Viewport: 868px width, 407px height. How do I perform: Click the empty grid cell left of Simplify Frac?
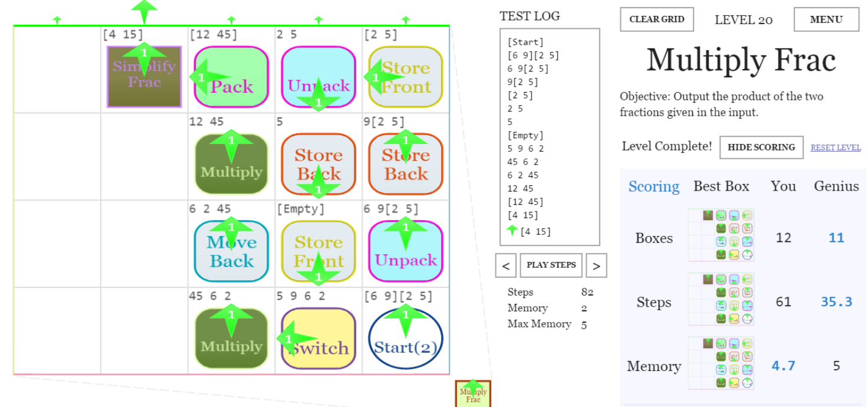tap(57, 69)
